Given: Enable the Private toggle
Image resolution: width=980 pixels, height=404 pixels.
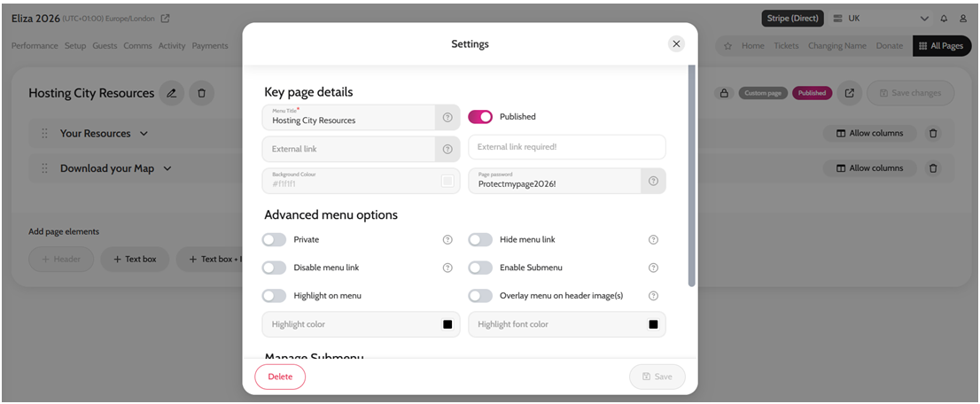Looking at the screenshot, I should point(275,240).
